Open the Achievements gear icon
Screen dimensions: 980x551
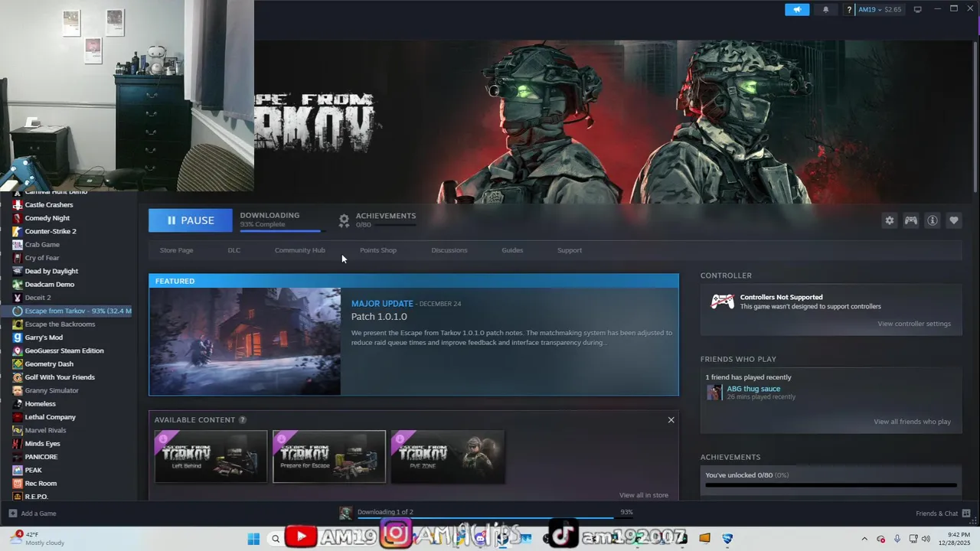[344, 220]
